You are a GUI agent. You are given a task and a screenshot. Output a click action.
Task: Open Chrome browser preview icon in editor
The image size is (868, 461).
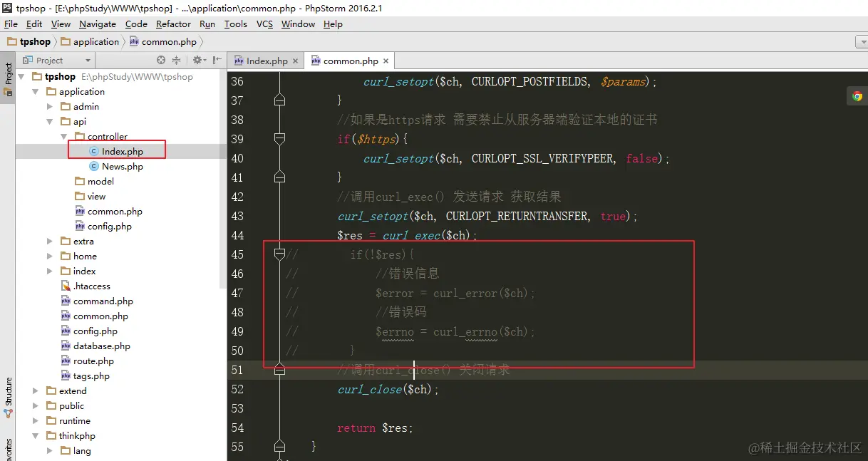(857, 96)
